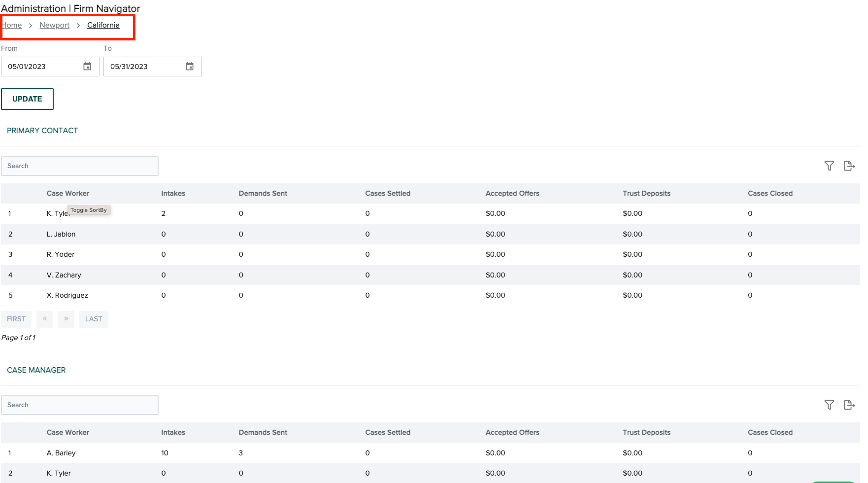The height and width of the screenshot is (483, 868).
Task: Select K. Tyler in Case Manager table
Action: point(59,474)
